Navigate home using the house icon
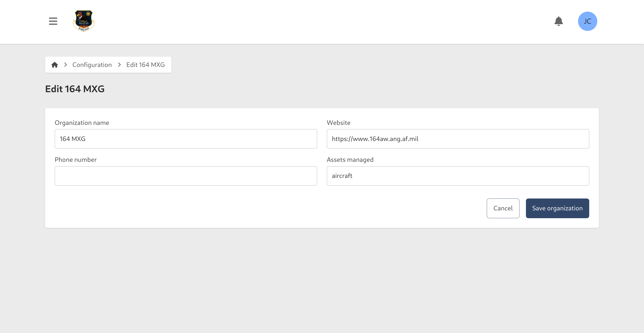Viewport: 644px width, 333px height. [55, 64]
